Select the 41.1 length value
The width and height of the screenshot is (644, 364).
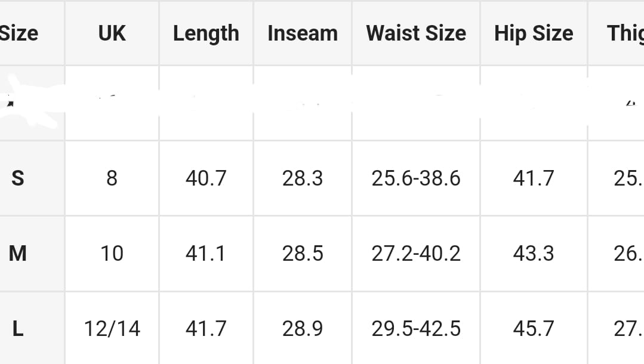(x=206, y=253)
